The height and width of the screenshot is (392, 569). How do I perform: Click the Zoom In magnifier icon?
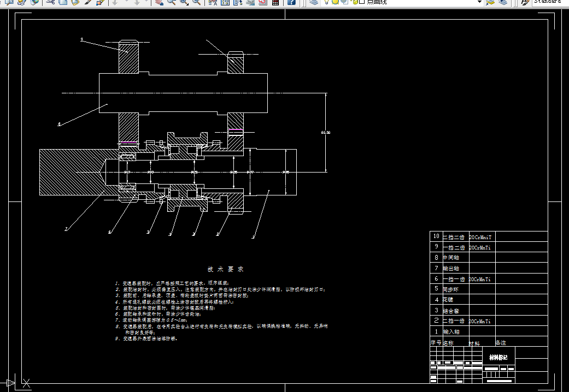172,3
